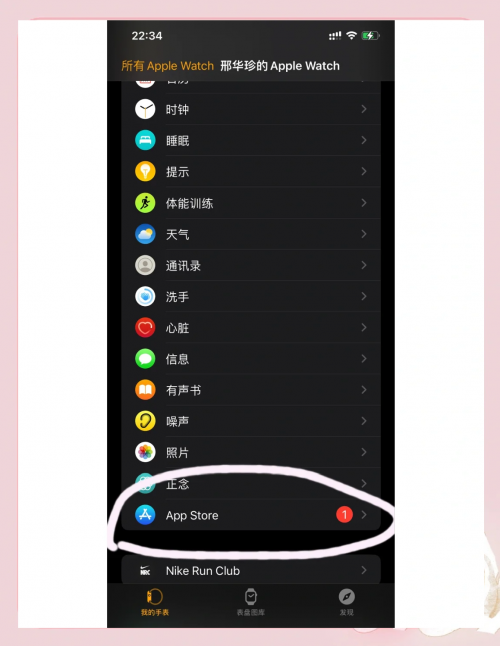Tap the Heart (心脏) red icon
This screenshot has height=646, width=500.
coord(145,328)
